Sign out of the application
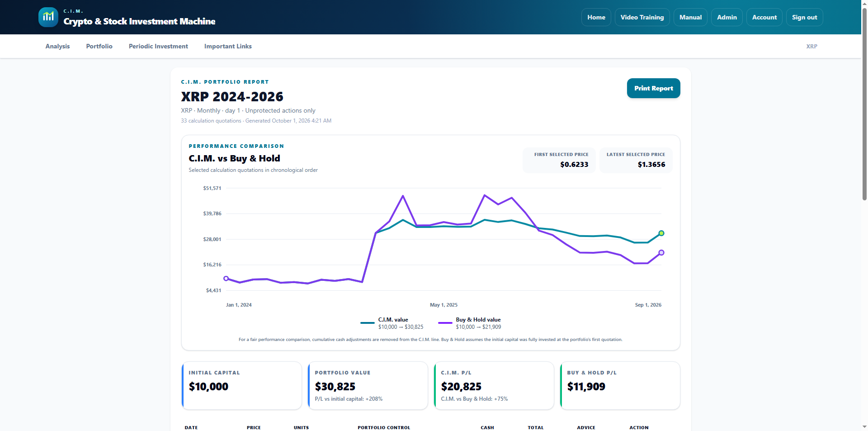This screenshot has width=868, height=431. [x=804, y=17]
